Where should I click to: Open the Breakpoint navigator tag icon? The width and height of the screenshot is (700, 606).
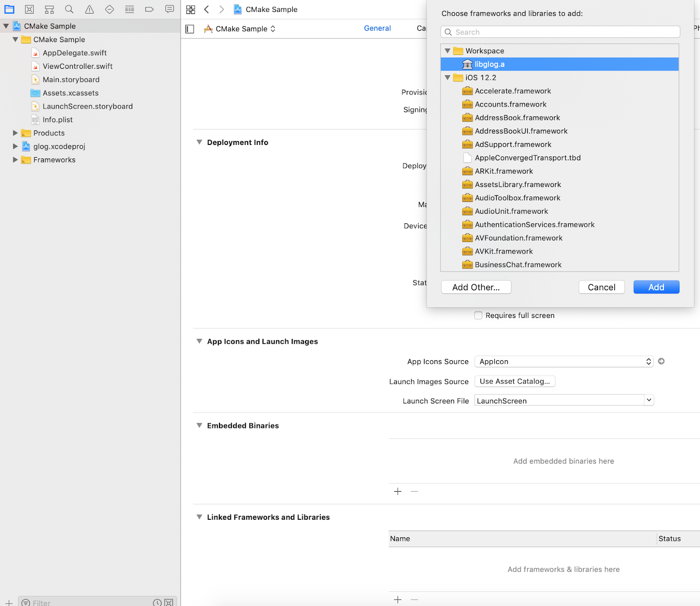pyautogui.click(x=149, y=9)
